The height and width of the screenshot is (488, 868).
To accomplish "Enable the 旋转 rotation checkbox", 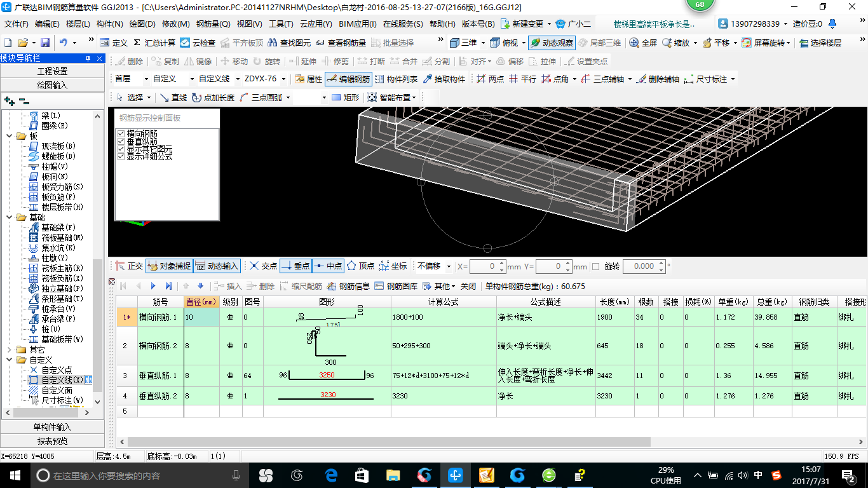I will (x=595, y=266).
